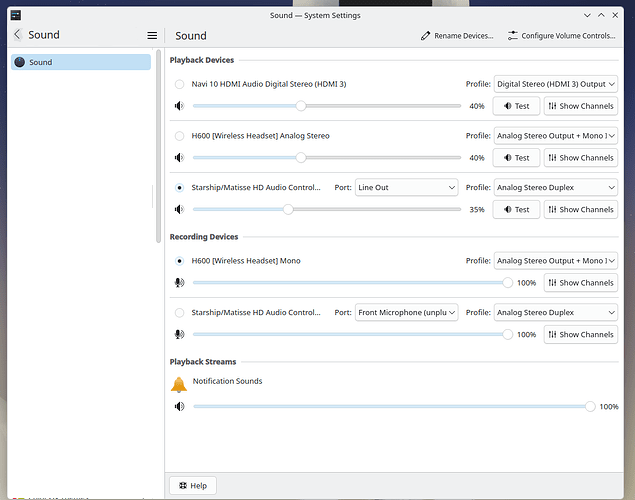The width and height of the screenshot is (635, 500).
Task: Click Test for the Starship/Matisse playback device
Action: point(516,209)
